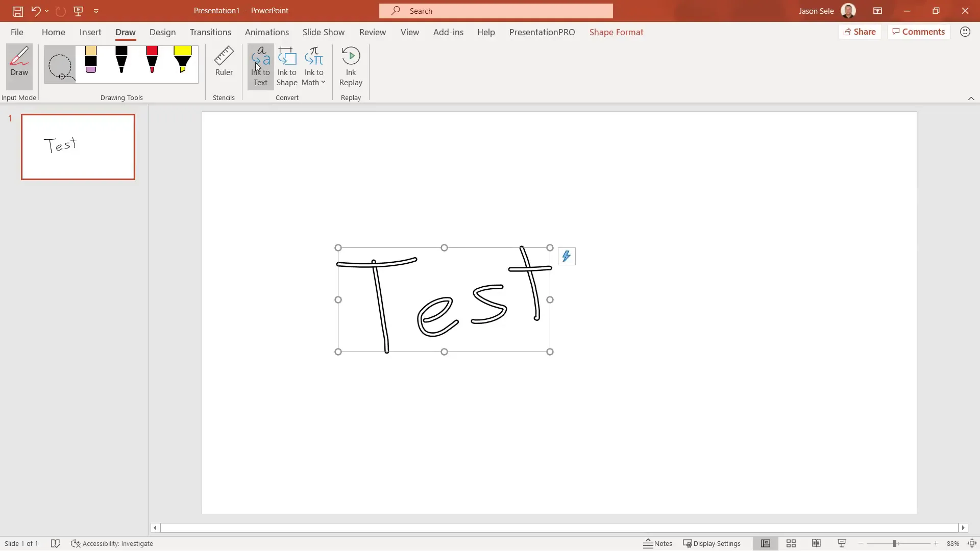Click Ink to Shape
Image resolution: width=980 pixels, height=551 pixels.
pos(287,67)
